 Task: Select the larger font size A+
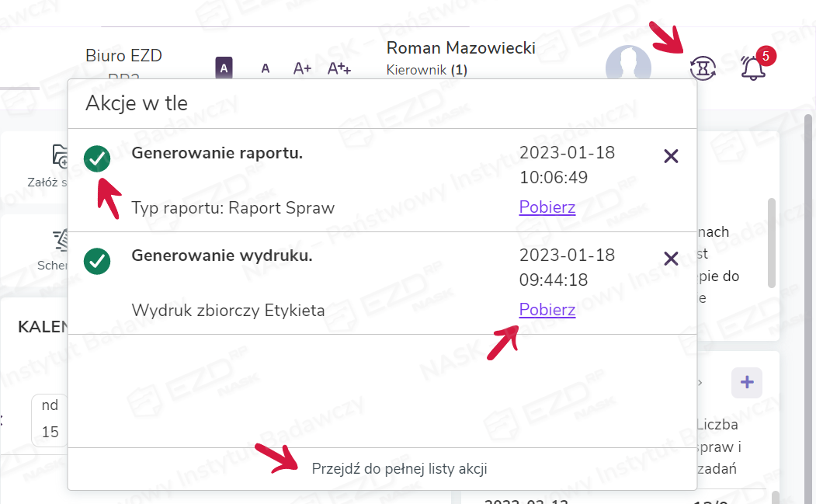[302, 68]
